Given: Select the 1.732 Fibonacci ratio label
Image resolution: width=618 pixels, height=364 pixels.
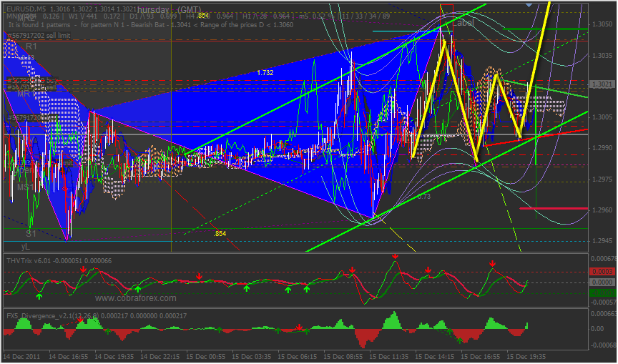Looking at the screenshot, I should [265, 73].
